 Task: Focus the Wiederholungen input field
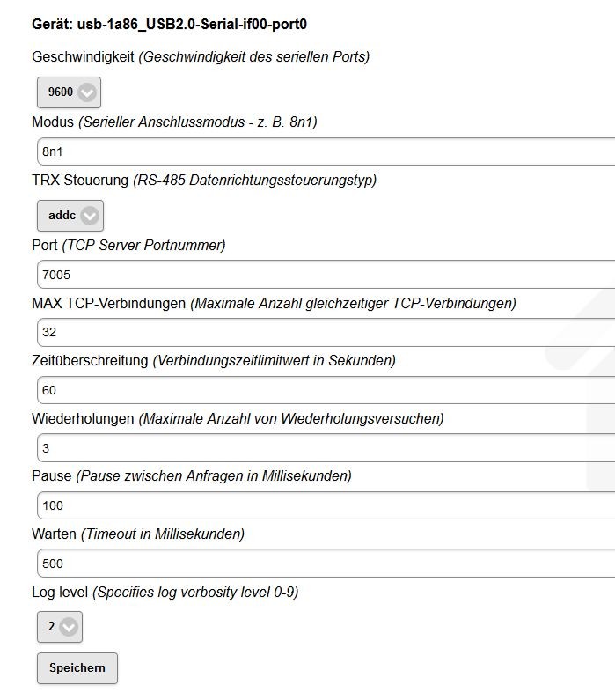pos(326,448)
